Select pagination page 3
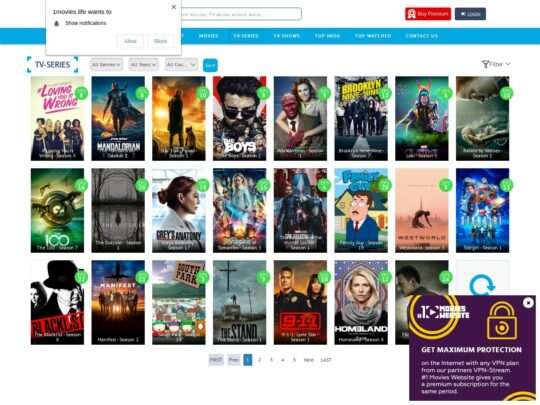540x405 pixels. [271, 360]
